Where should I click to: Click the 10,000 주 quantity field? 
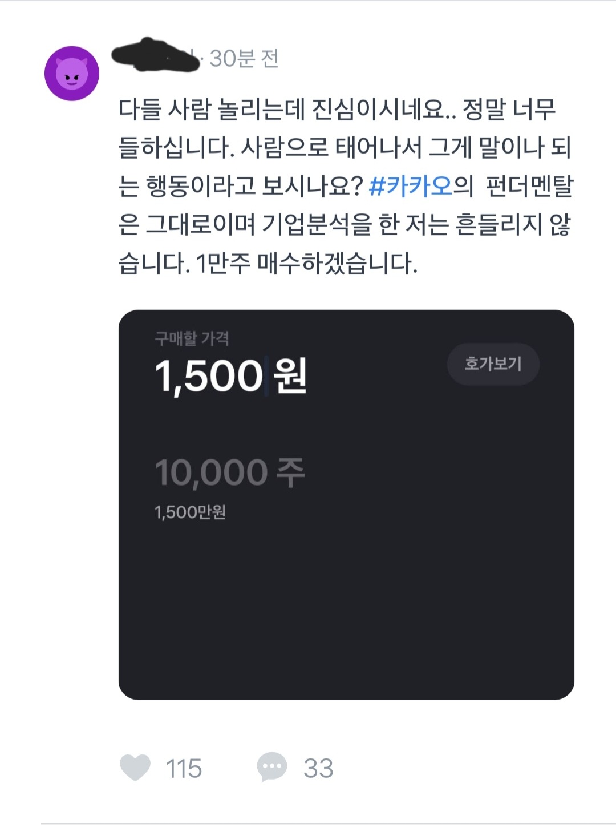click(211, 472)
